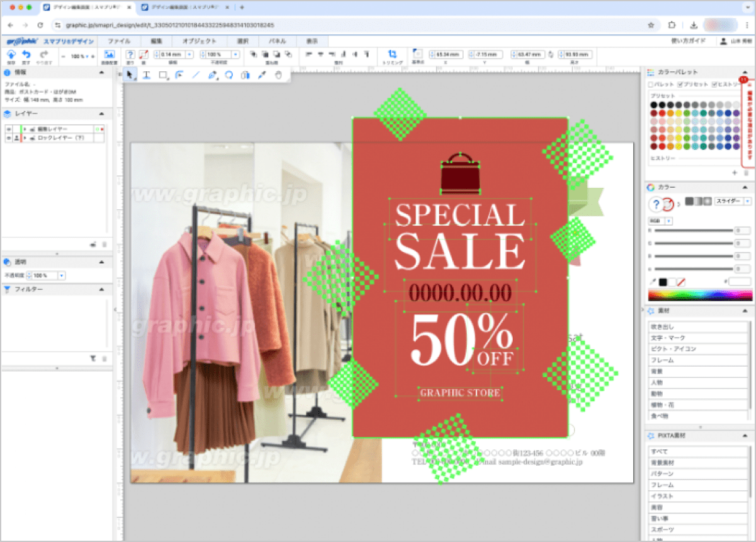This screenshot has height=542, width=756.
Task: Enable the パレット checkbox
Action: click(x=651, y=84)
